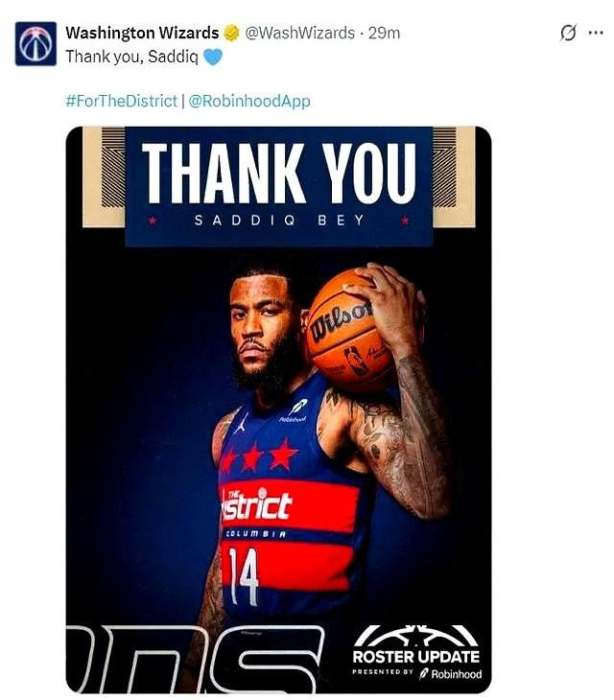Click the blue heart emoji
Image resolution: width=614 pixels, height=700 pixels.
point(213,57)
